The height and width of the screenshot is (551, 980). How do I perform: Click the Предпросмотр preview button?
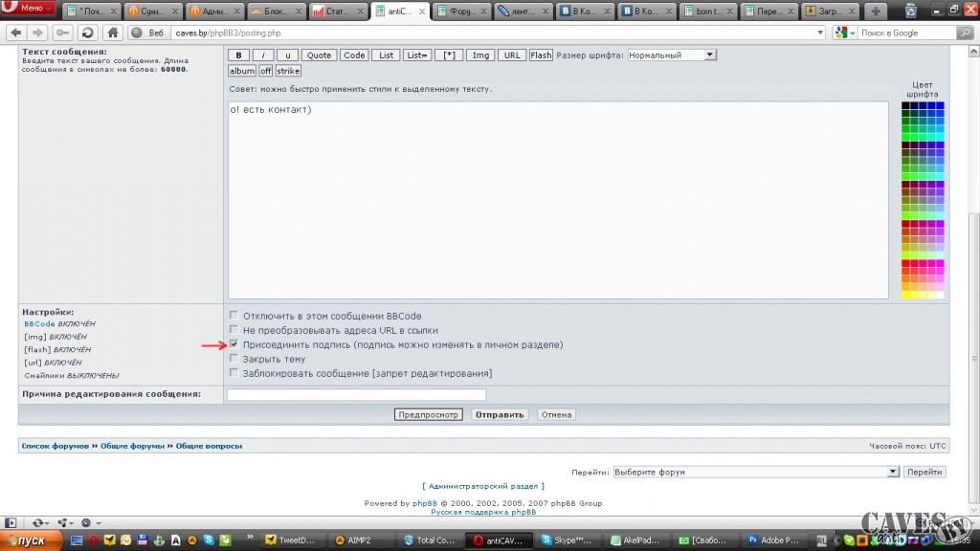[429, 415]
